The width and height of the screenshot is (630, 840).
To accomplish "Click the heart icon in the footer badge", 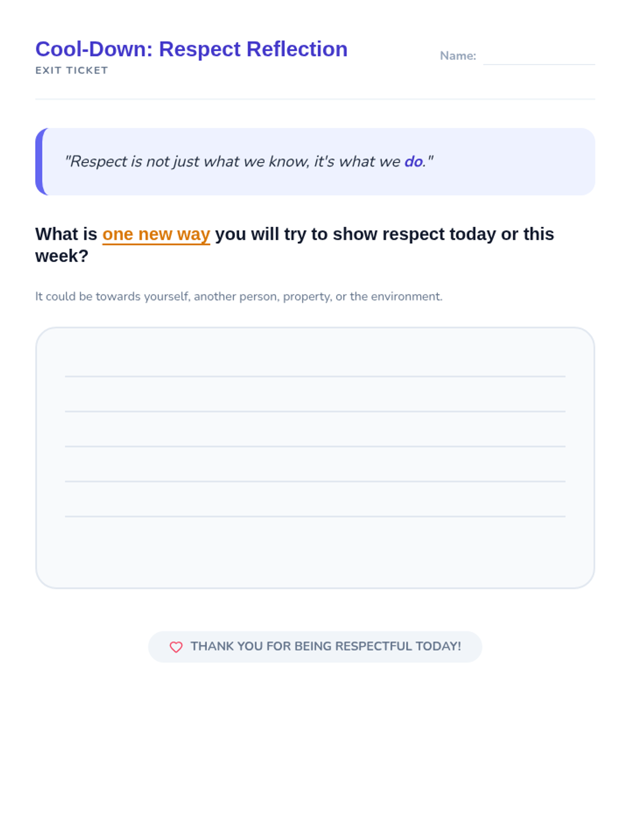I will (x=176, y=647).
